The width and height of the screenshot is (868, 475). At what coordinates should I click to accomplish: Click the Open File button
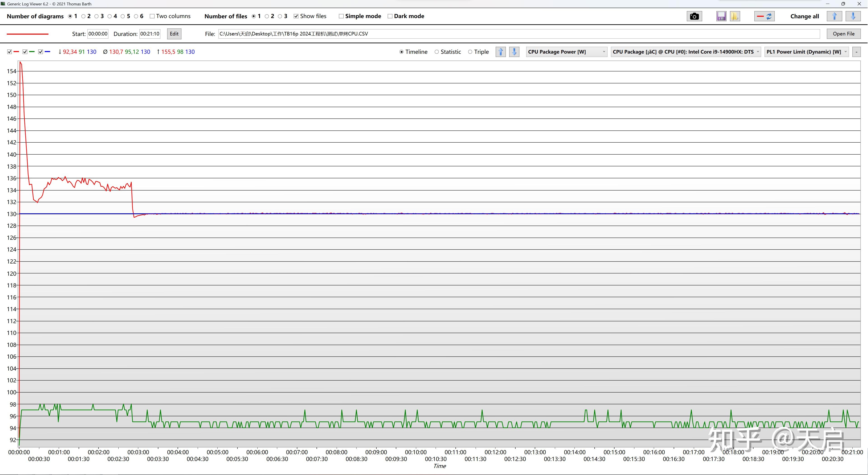point(843,34)
